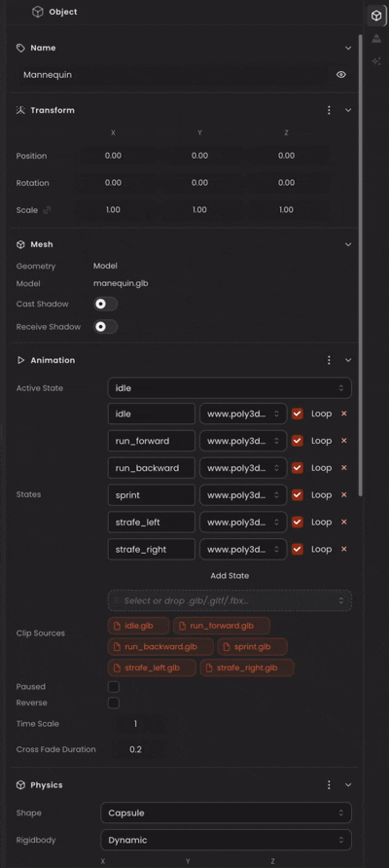Viewport: 389px width, 868px height.
Task: Open clip dropdown for strafe_left state
Action: (x=243, y=522)
